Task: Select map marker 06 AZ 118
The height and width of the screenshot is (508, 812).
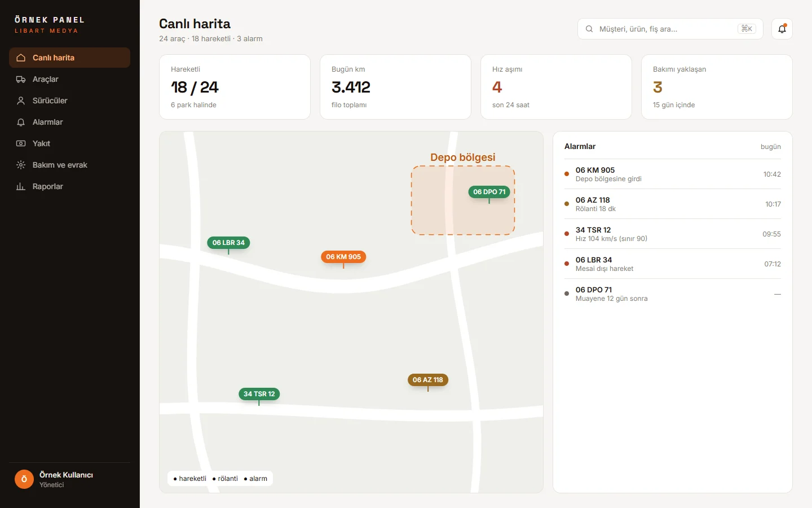Action: point(428,380)
